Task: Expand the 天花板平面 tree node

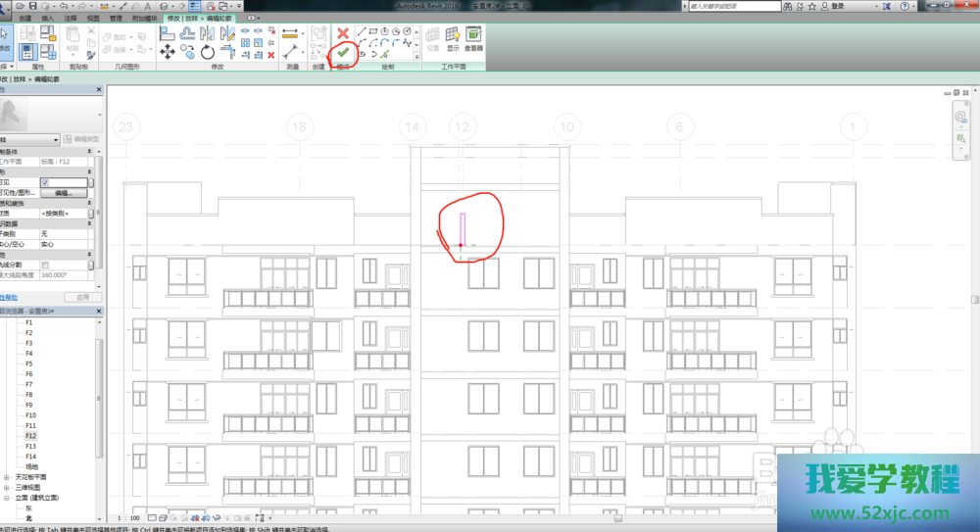Action: (x=7, y=477)
